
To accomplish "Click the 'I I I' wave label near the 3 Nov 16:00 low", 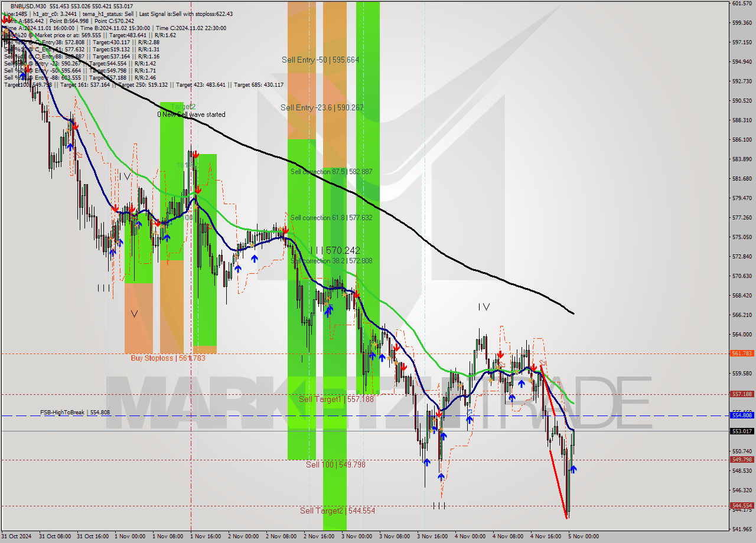I will click(438, 505).
